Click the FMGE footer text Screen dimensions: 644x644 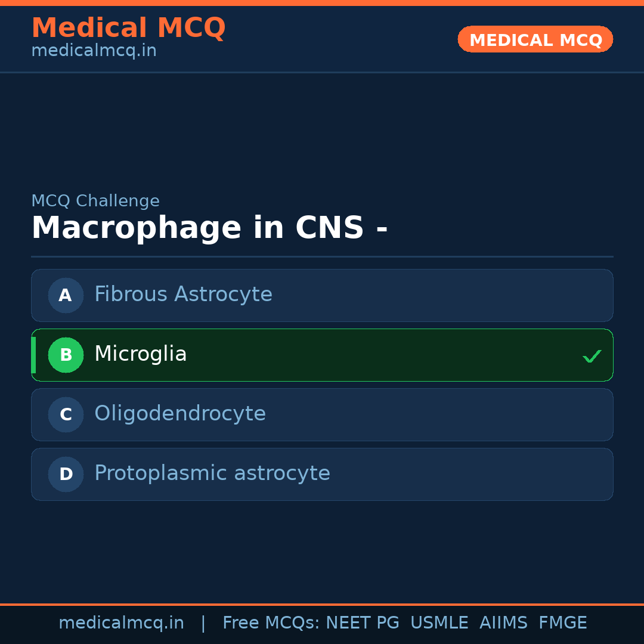[562, 623]
